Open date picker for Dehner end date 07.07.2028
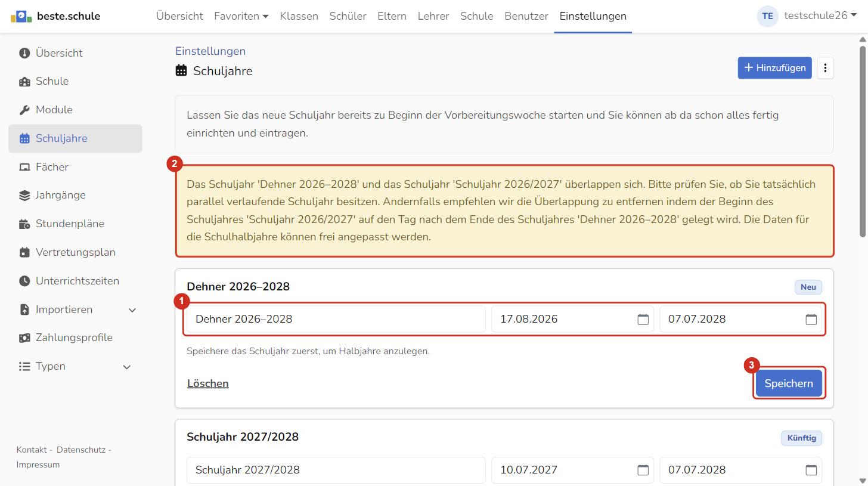 click(811, 319)
